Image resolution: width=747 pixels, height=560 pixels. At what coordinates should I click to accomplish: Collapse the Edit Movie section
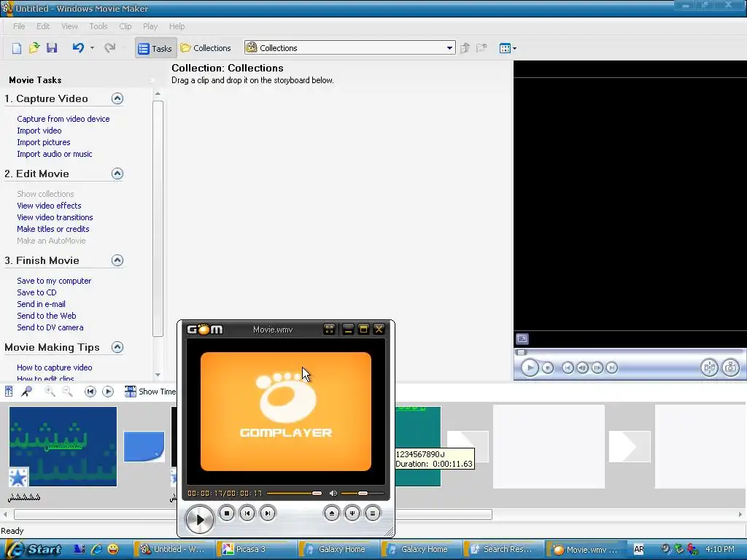pyautogui.click(x=117, y=174)
